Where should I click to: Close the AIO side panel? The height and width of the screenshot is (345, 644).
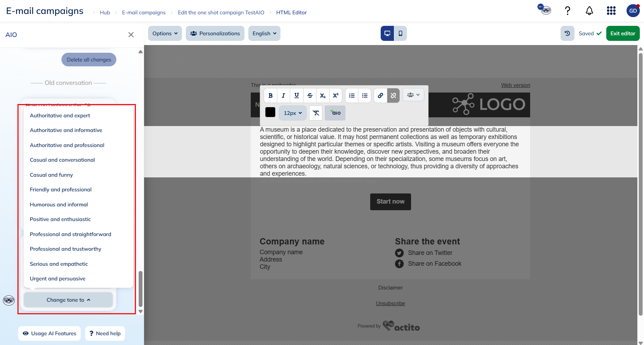pyautogui.click(x=131, y=35)
